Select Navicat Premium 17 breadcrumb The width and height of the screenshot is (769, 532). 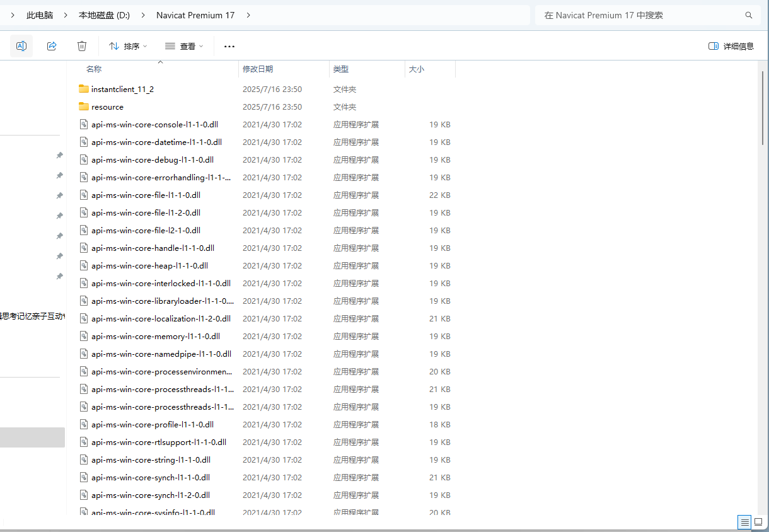pyautogui.click(x=195, y=15)
